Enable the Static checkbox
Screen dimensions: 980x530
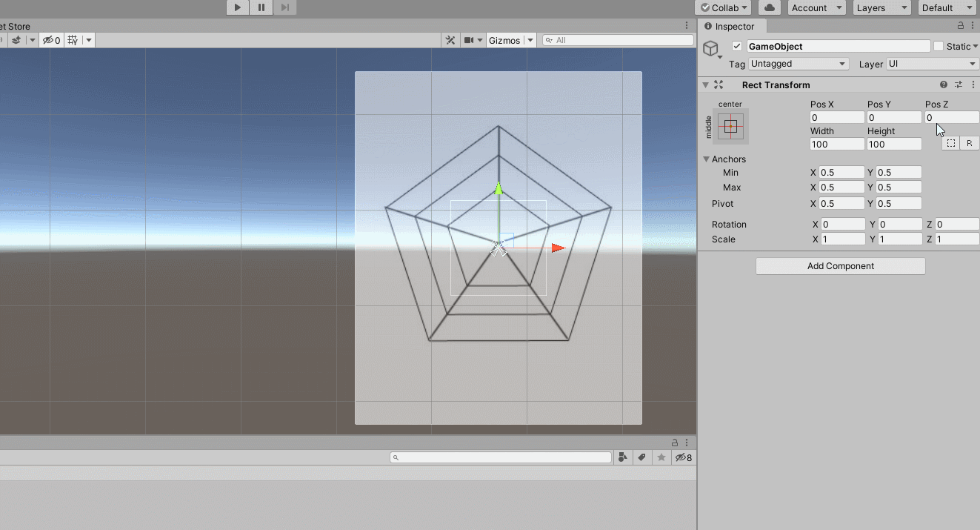coord(939,46)
